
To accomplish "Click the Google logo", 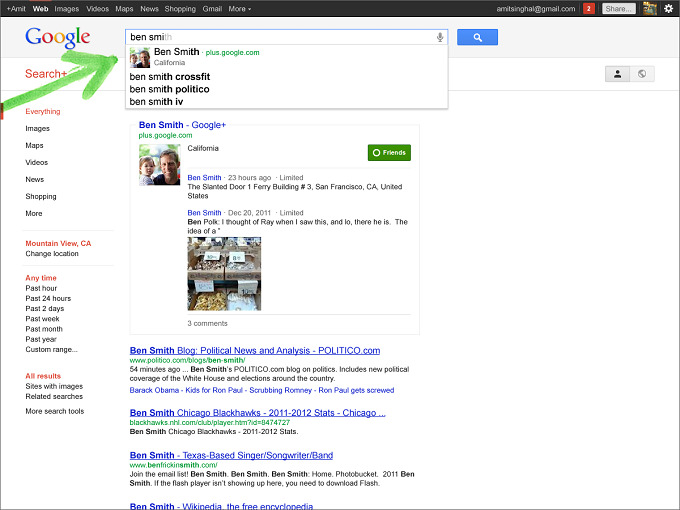I will pos(58,38).
